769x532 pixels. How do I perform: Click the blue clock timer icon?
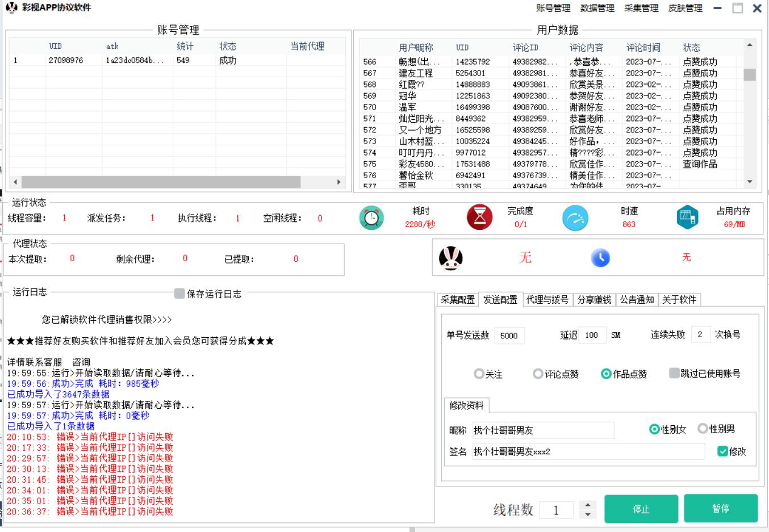(x=600, y=258)
